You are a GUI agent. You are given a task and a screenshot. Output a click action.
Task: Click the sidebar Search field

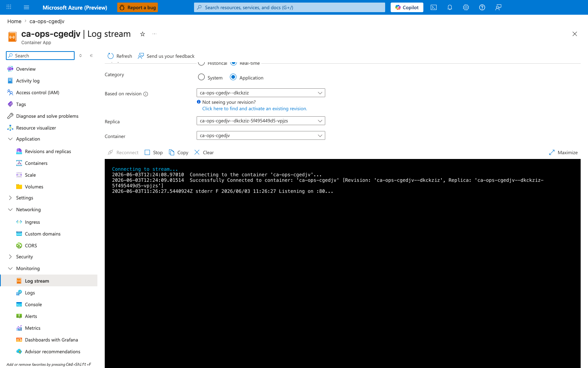(x=40, y=56)
